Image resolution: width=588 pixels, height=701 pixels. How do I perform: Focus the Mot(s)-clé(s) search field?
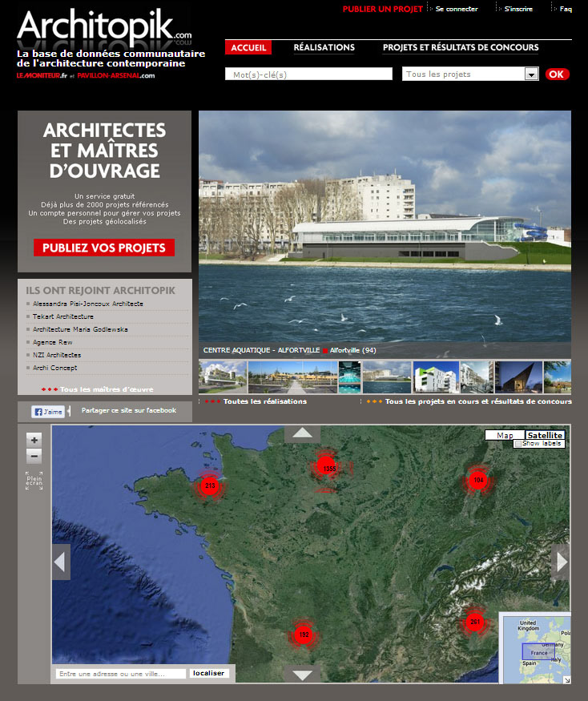(x=308, y=75)
